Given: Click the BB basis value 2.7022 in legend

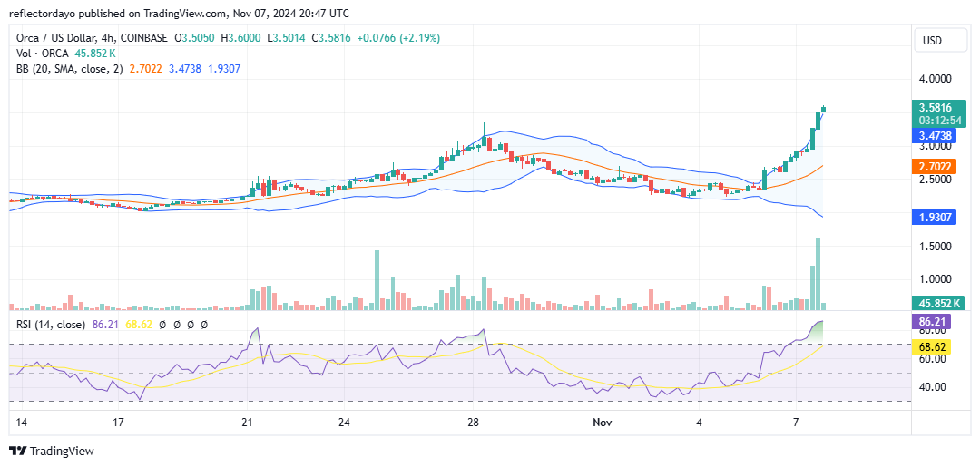Looking at the screenshot, I should click(145, 69).
